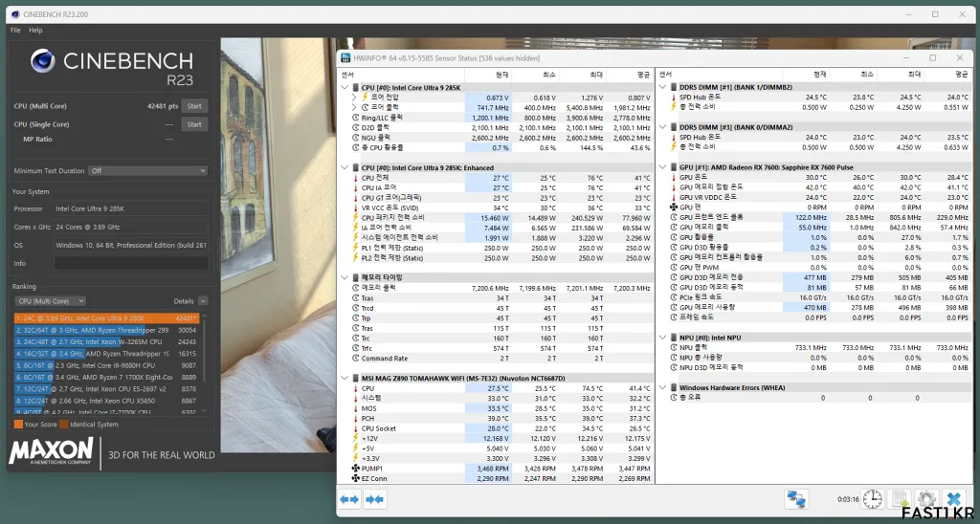This screenshot has width=980, height=524.
Task: Start the CPU (Multi Core) test
Action: click(194, 106)
